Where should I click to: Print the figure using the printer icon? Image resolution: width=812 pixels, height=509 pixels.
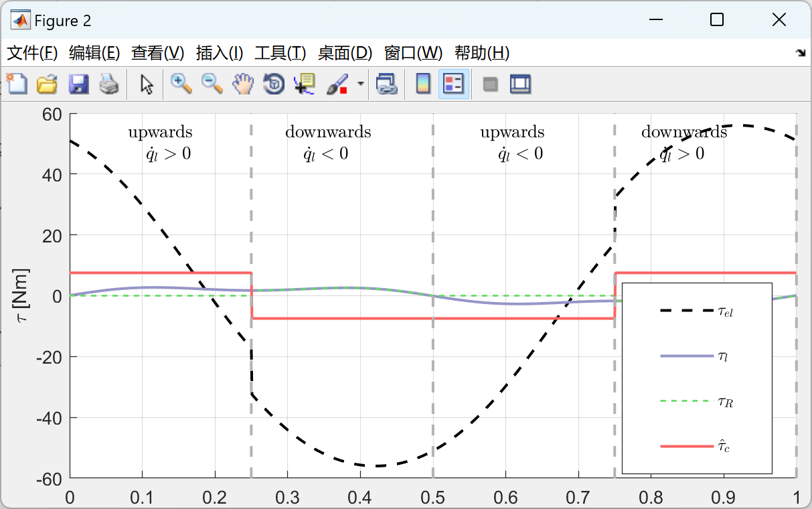[x=109, y=84]
